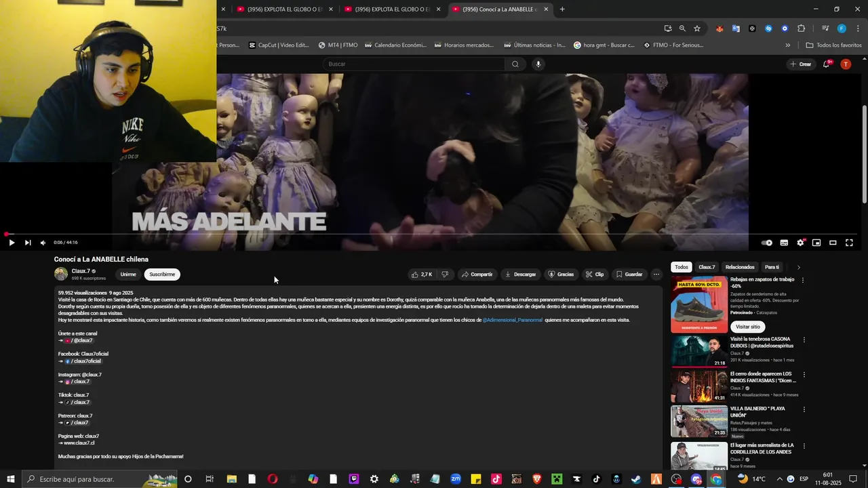Select the Relacionados filter chip
Screen dimensions: 868x488
(x=740, y=267)
